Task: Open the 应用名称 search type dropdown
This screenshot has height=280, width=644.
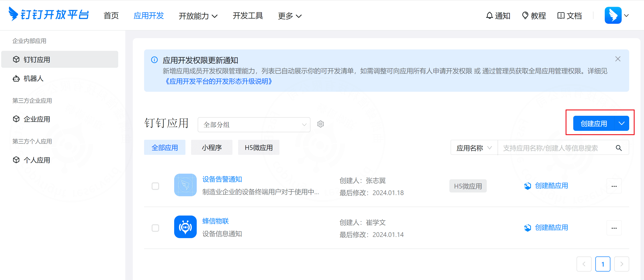Action: [474, 148]
